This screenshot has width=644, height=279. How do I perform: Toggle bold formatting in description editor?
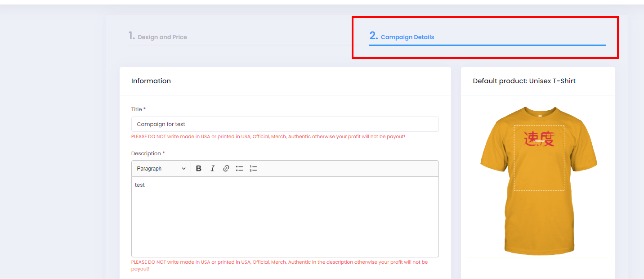(x=199, y=168)
